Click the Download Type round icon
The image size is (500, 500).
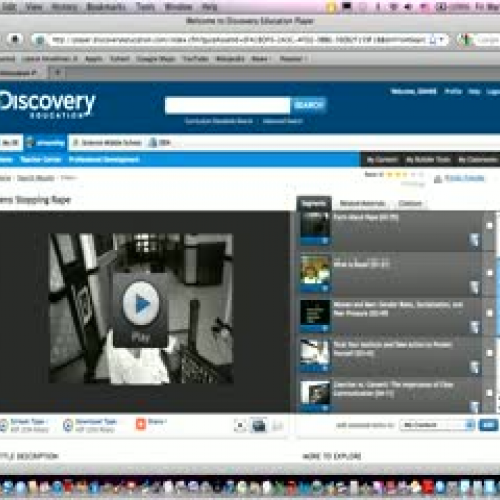[x=68, y=425]
